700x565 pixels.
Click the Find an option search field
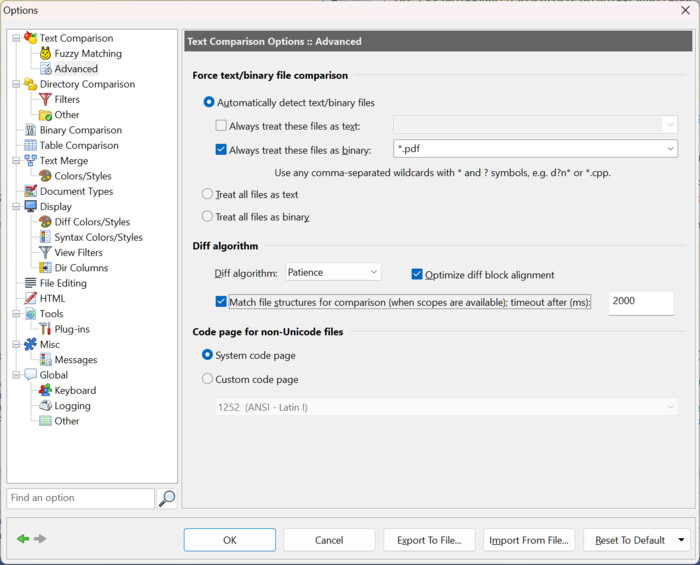80,498
